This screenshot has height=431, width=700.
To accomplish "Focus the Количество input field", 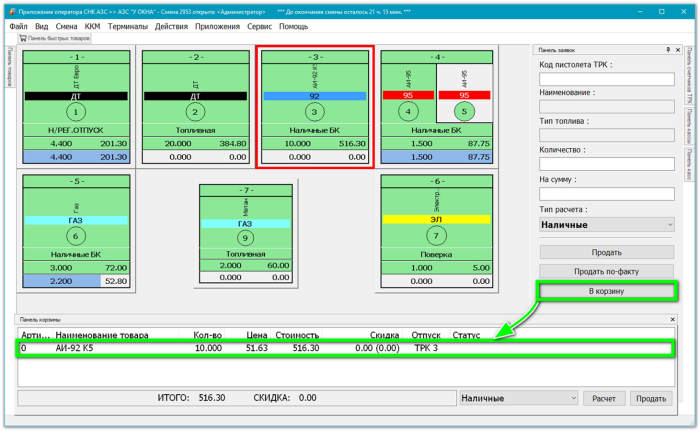I will [606, 164].
